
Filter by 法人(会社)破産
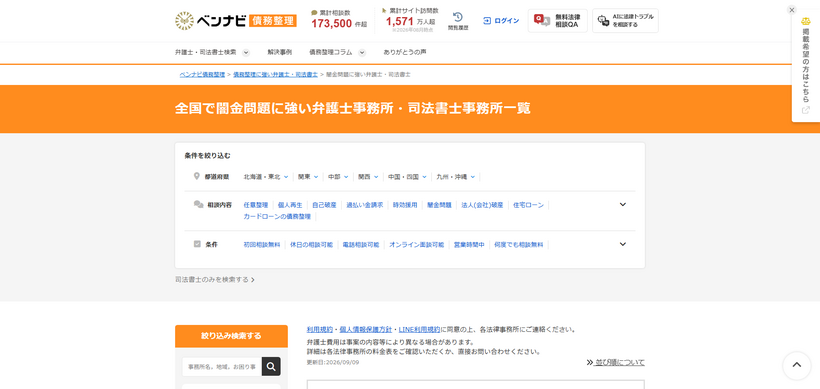(482, 205)
